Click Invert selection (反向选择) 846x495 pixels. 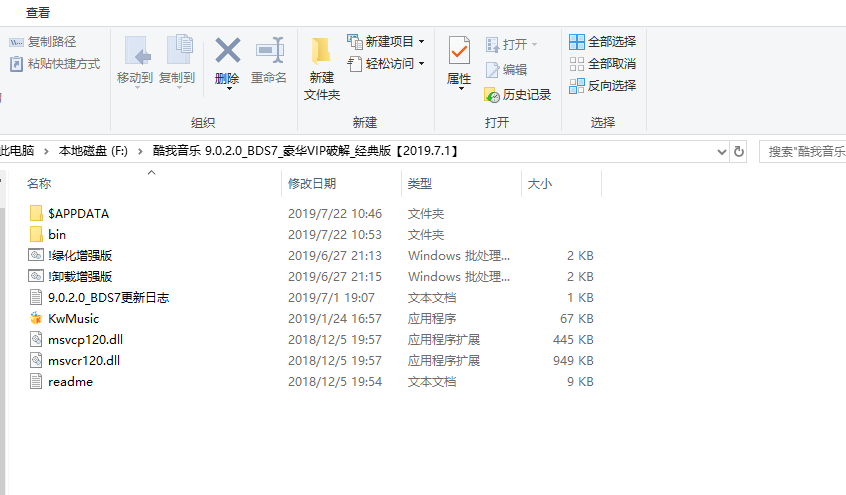point(602,86)
